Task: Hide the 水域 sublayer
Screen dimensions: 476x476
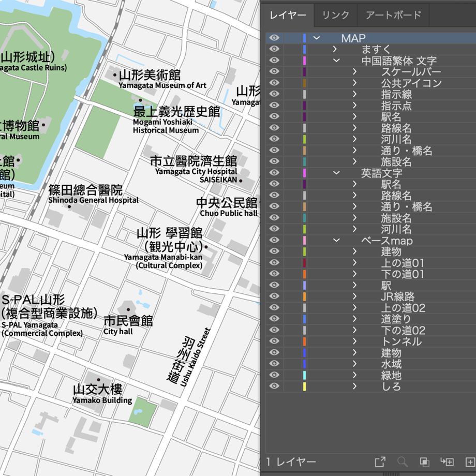Action: [x=274, y=363]
